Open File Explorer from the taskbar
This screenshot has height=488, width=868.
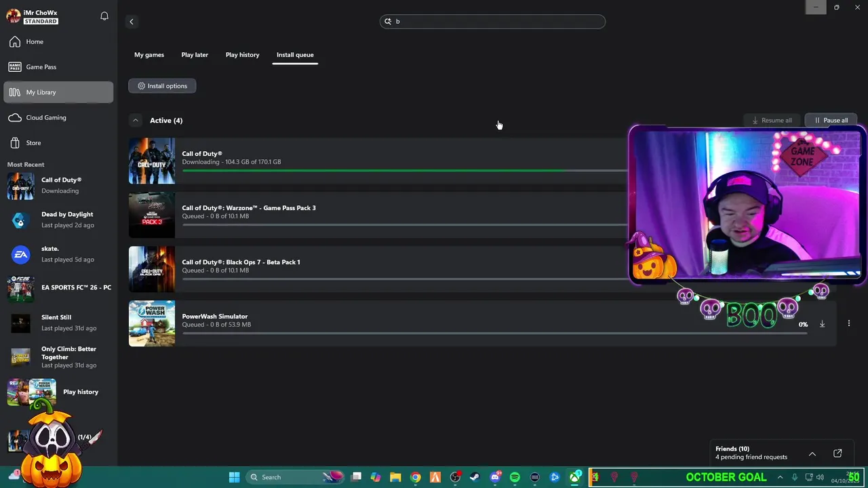pyautogui.click(x=395, y=477)
